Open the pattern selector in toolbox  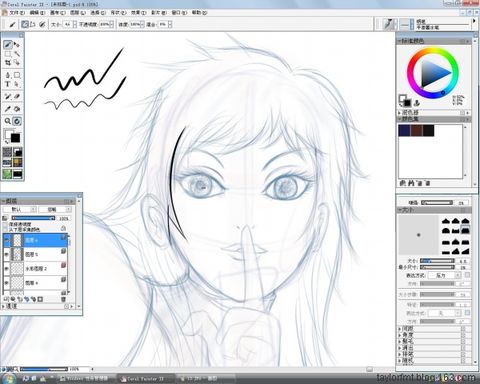point(7,163)
